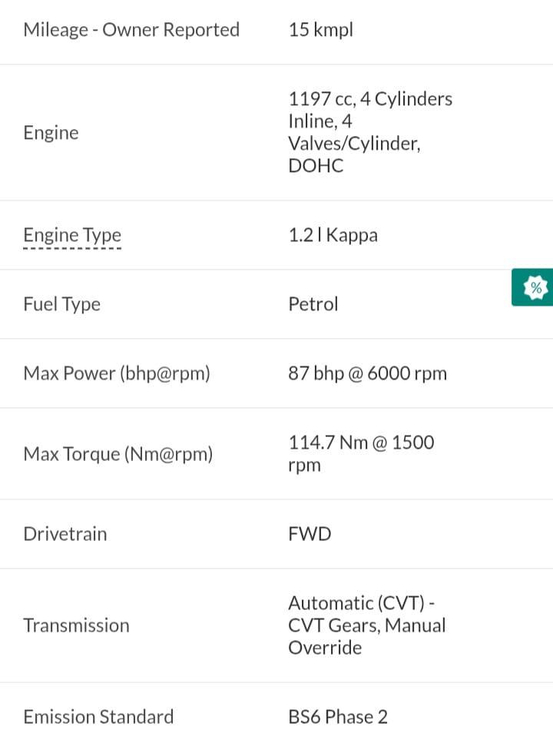The image size is (553, 756).
Task: Select the Transmission label
Action: click(x=76, y=625)
